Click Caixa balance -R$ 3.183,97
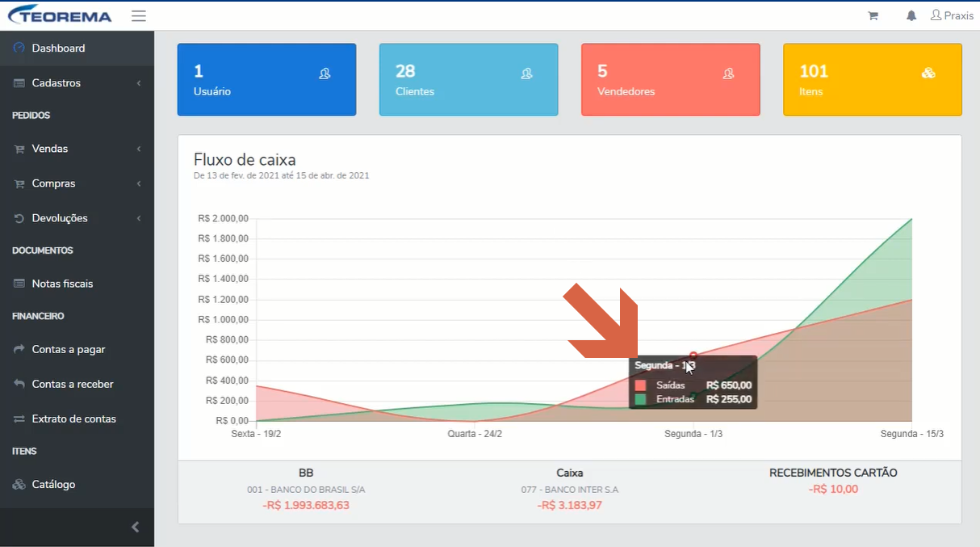 570,506
